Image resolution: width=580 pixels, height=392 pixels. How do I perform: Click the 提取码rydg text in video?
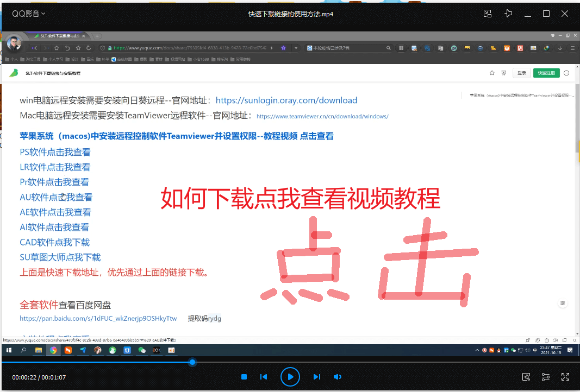pos(204,319)
